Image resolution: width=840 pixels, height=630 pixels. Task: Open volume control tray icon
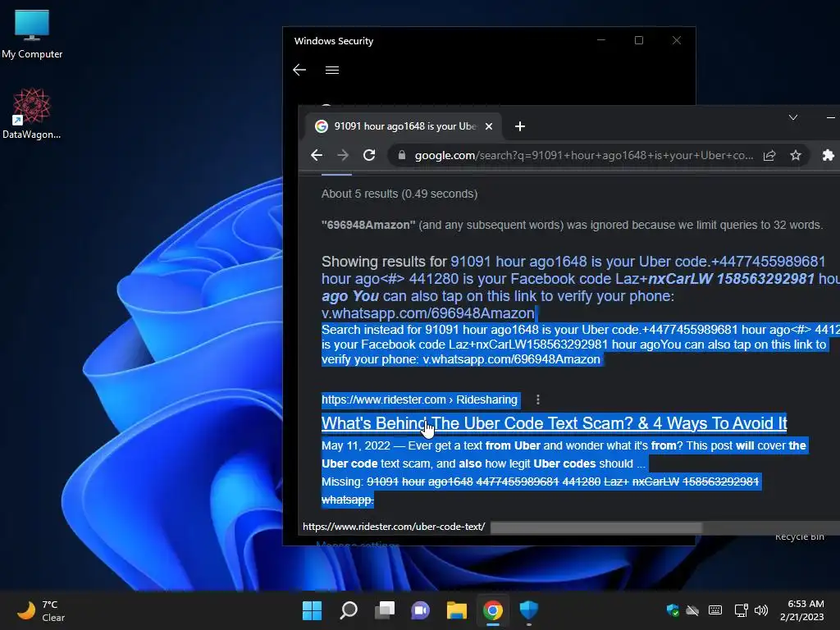pos(760,610)
